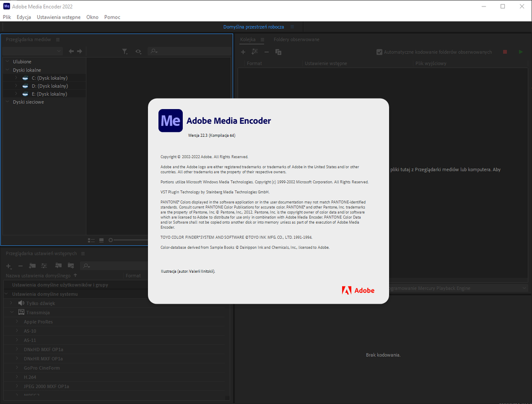Open the Przeglądarka ustawień wstępnych panel menu
The image size is (532, 404).
[83, 254]
